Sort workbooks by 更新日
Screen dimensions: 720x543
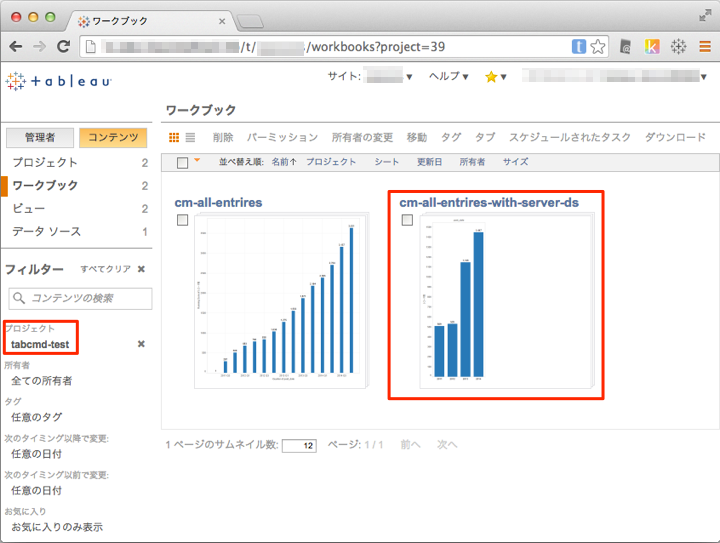coord(429,162)
